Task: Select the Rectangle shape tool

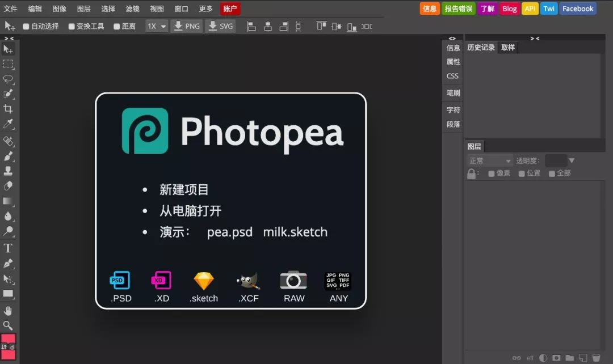Action: 8,294
